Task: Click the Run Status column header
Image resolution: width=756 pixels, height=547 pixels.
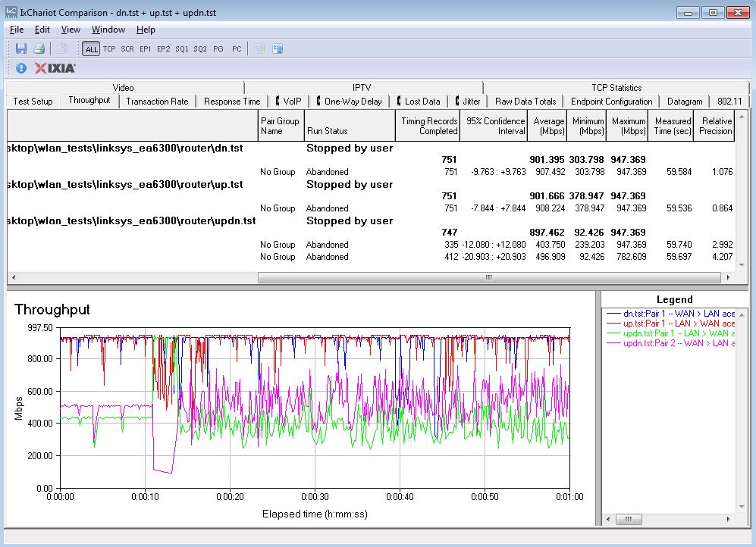Action: [349, 126]
